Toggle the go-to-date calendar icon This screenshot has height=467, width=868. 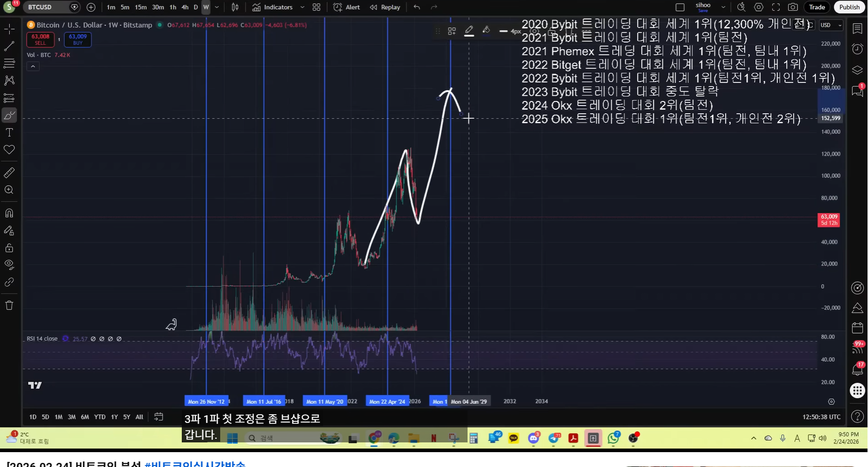[x=159, y=417]
